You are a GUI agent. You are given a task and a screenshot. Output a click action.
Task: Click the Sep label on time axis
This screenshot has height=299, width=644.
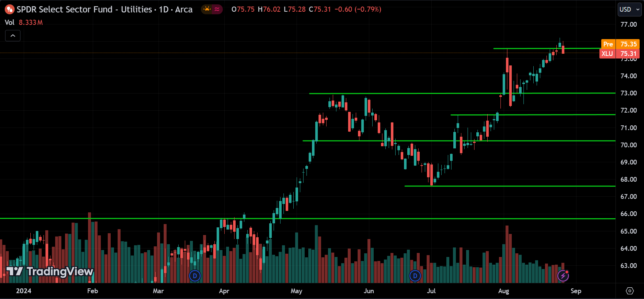pyautogui.click(x=576, y=291)
